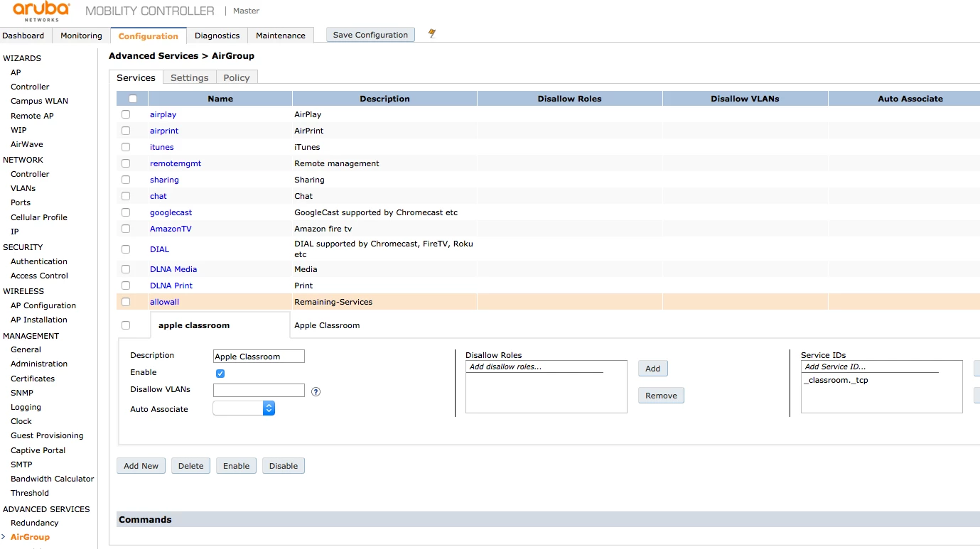Click the Save Configuration button
The height and width of the screenshot is (549, 980).
pos(370,35)
